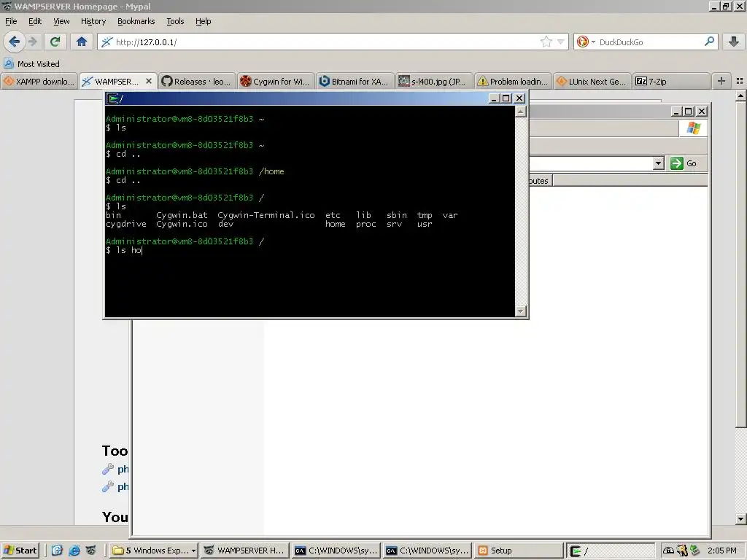
Task: Open the 5 Windows Explorer taskbar group
Action: click(x=153, y=551)
